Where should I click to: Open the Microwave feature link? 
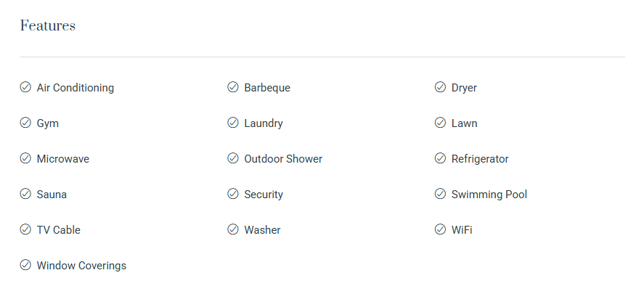pos(63,159)
